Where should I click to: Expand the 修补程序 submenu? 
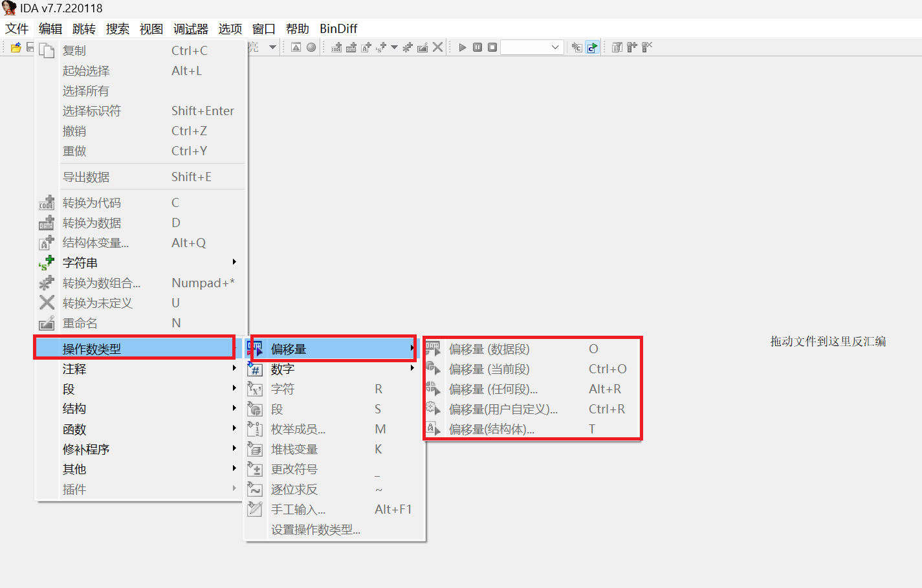[140, 449]
